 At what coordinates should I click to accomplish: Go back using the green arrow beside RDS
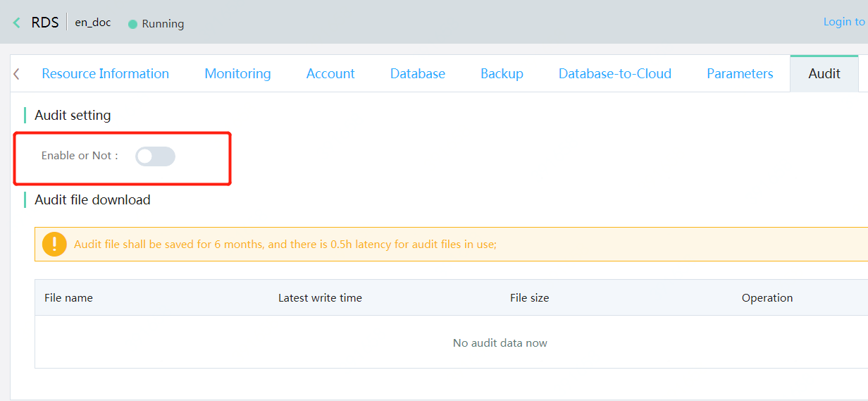click(x=17, y=23)
